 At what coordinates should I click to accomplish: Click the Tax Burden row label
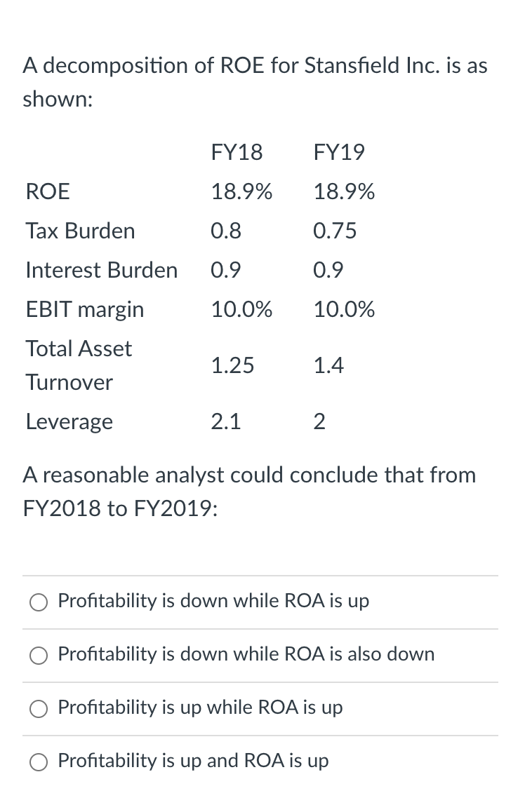(80, 230)
